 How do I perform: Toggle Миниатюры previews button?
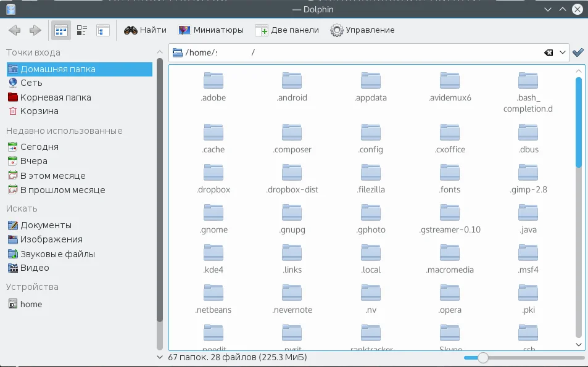point(210,30)
